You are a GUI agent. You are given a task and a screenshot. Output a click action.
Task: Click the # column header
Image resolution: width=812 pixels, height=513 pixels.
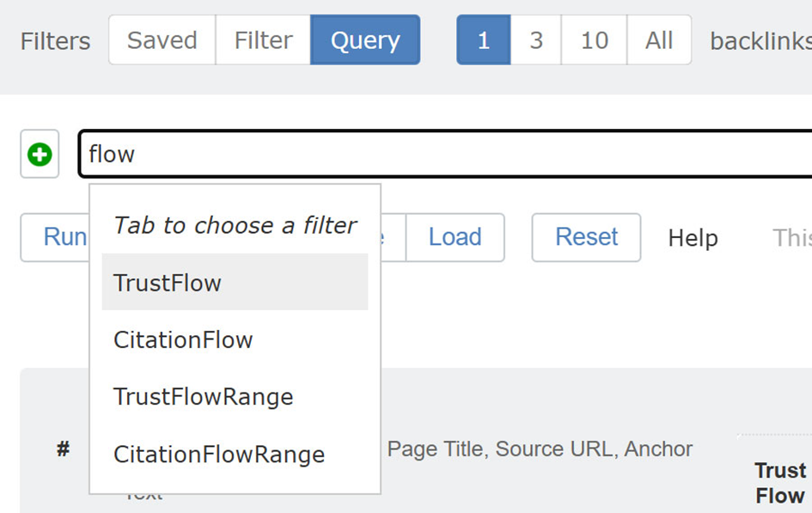63,449
